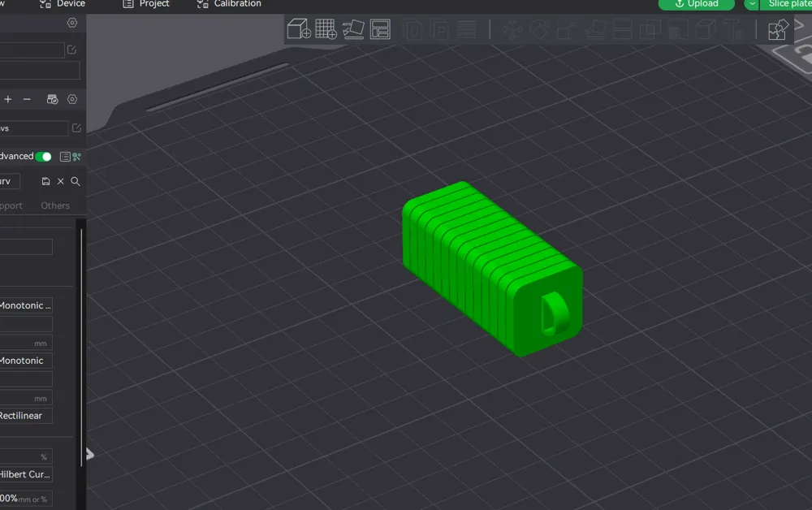Expand the Slice plate dropdown arrow
The image size is (812, 510).
[752, 4]
